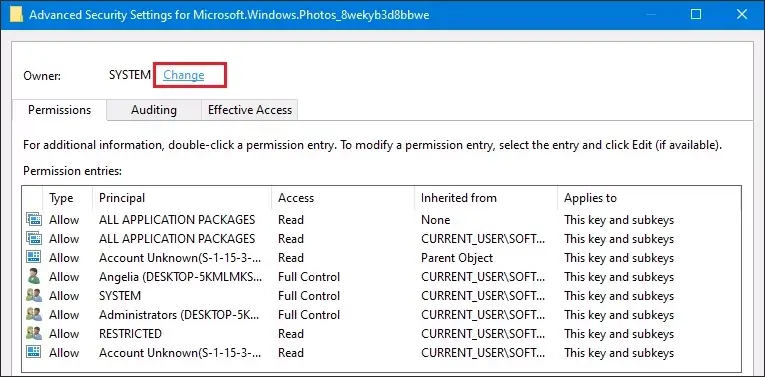
Task: Maximize the Advanced Security Settings window
Action: click(696, 15)
